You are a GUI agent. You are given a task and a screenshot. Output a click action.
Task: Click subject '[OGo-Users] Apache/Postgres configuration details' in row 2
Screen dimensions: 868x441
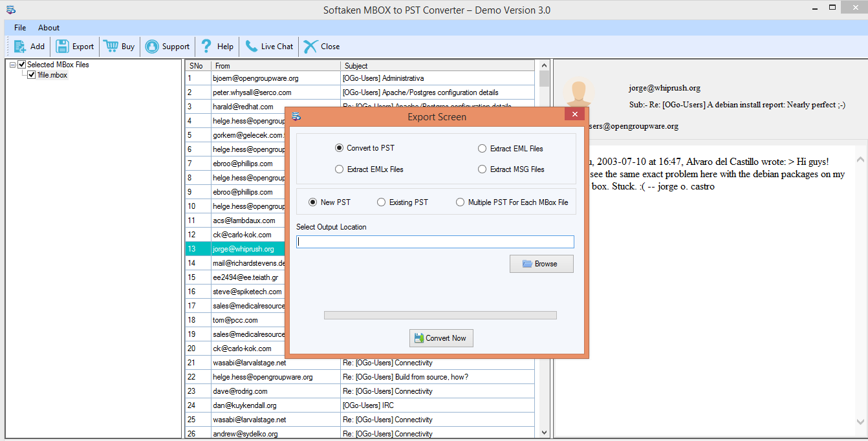pos(420,92)
